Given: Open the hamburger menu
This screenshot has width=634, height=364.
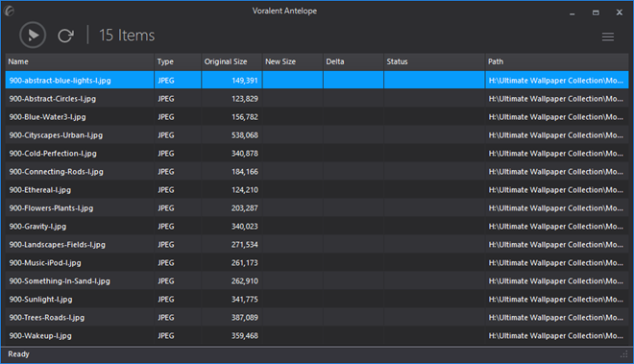Looking at the screenshot, I should [608, 36].
